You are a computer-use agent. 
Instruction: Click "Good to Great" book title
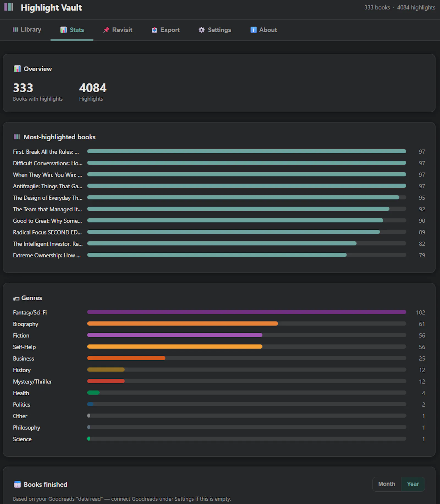tap(47, 221)
